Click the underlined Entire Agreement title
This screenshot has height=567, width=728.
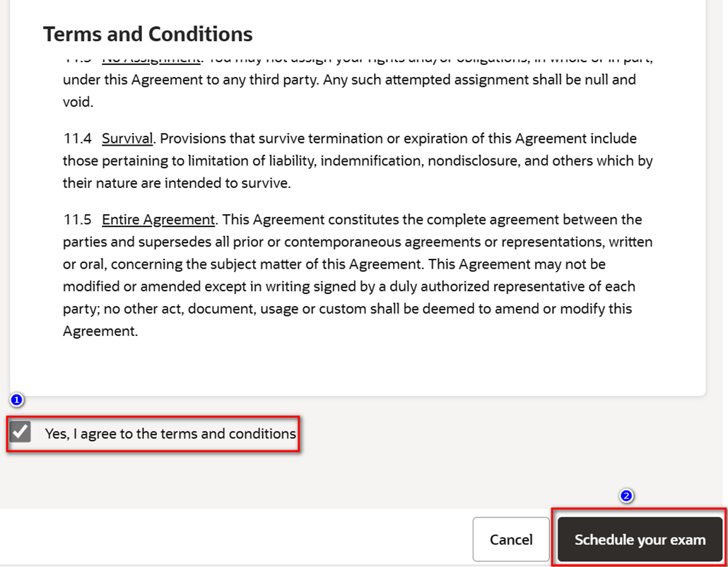[158, 220]
